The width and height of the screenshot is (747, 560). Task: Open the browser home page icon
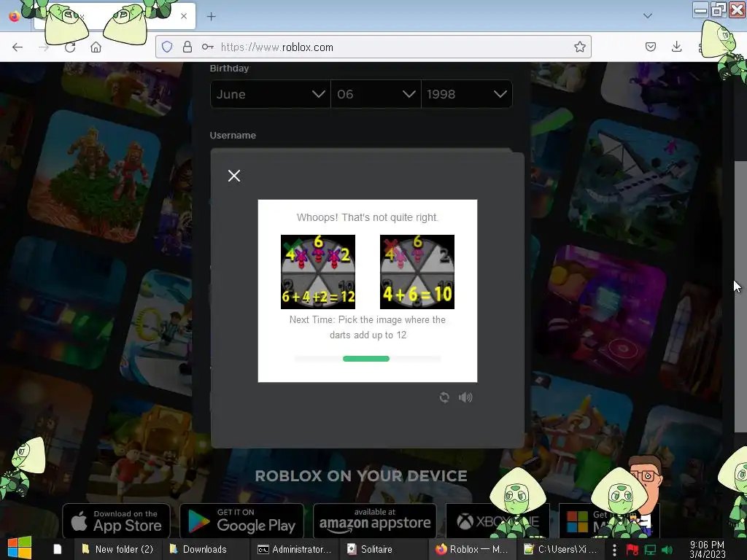tap(96, 47)
